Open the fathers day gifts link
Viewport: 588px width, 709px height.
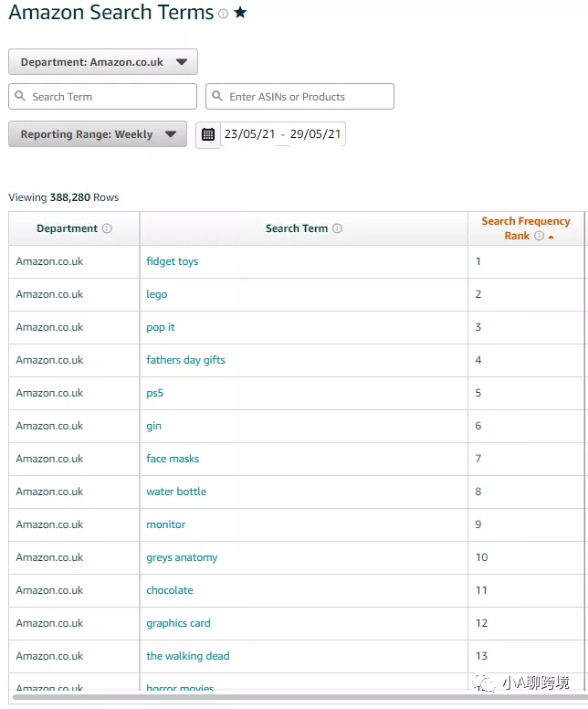pyautogui.click(x=185, y=360)
